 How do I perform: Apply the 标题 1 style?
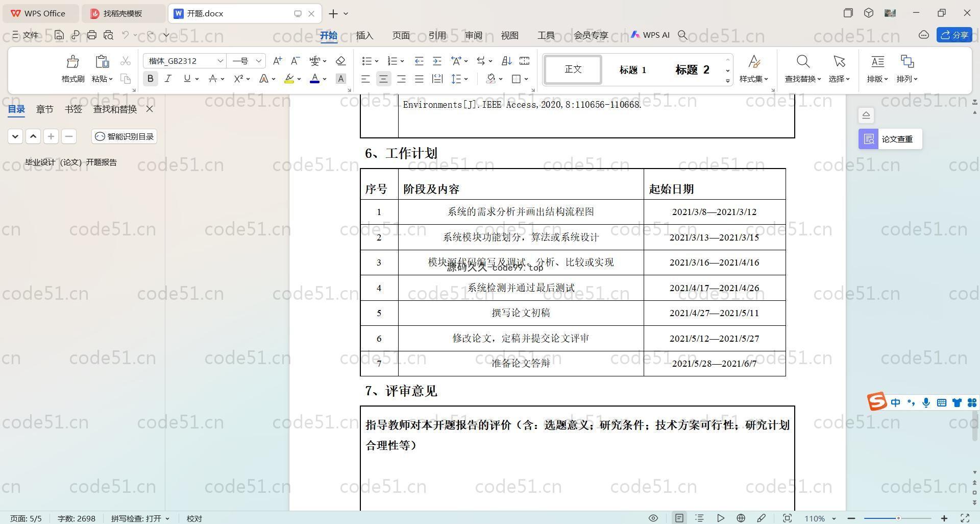point(632,70)
